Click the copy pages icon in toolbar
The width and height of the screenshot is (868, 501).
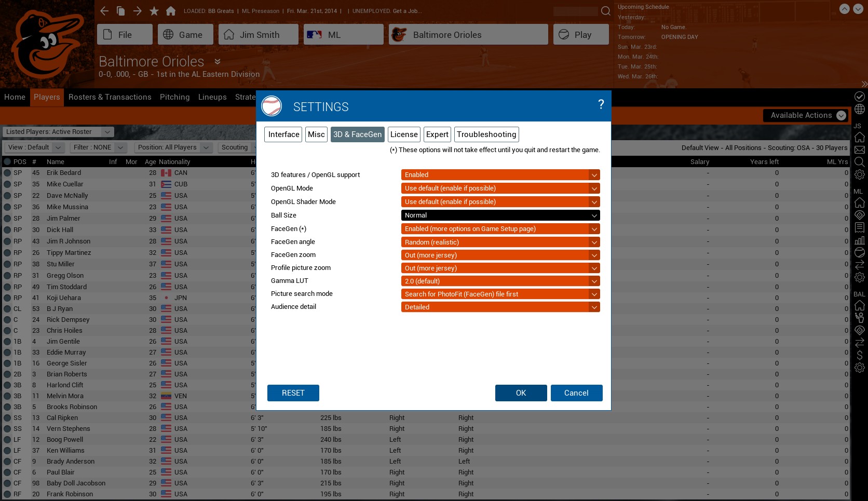[121, 11]
